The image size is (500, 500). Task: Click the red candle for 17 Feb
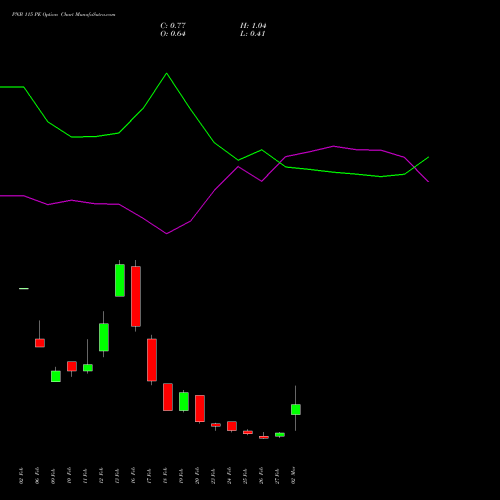click(152, 360)
